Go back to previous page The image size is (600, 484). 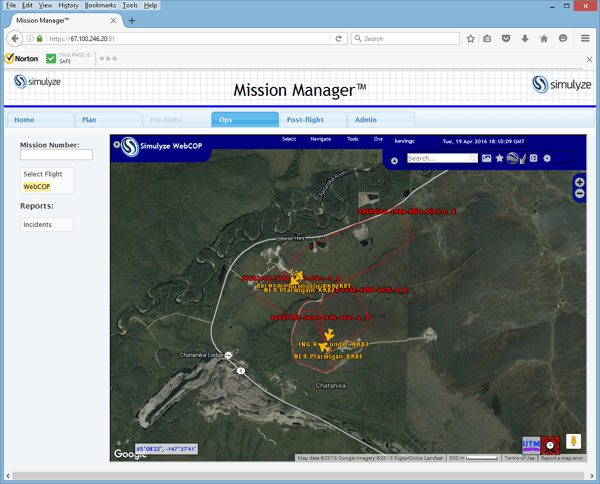tap(15, 39)
